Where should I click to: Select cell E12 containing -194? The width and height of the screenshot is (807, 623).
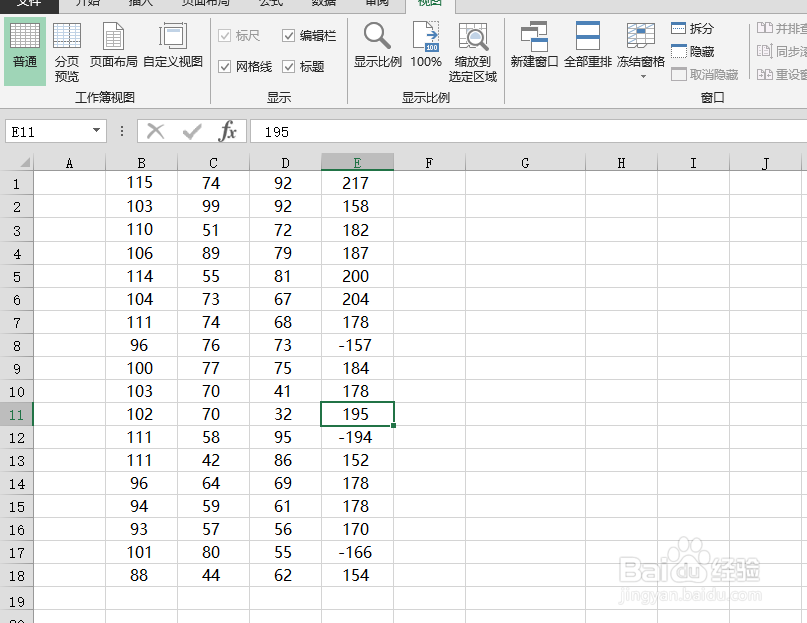tap(357, 437)
